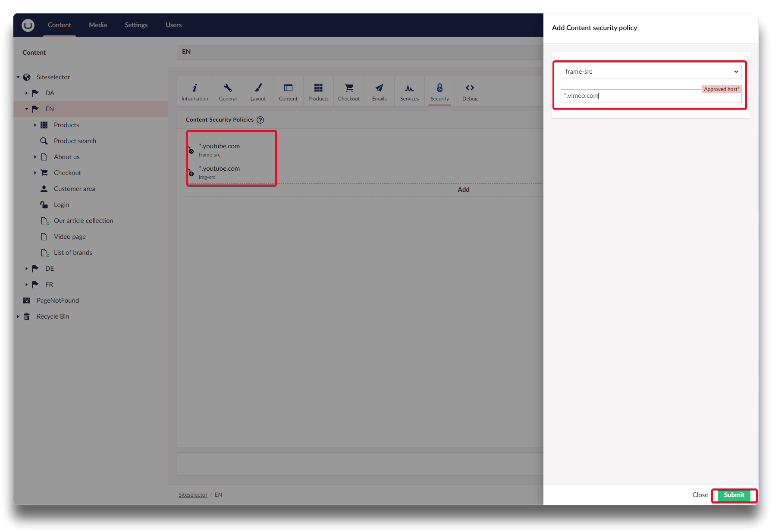Screen dimensions: 772x532
Task: Click the Approved host input field
Action: (650, 96)
